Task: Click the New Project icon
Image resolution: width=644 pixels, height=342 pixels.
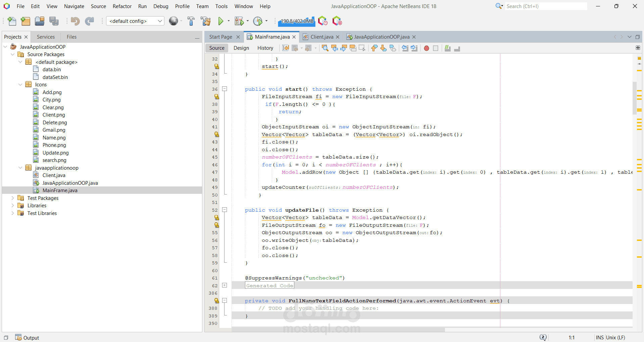Action: [x=26, y=21]
